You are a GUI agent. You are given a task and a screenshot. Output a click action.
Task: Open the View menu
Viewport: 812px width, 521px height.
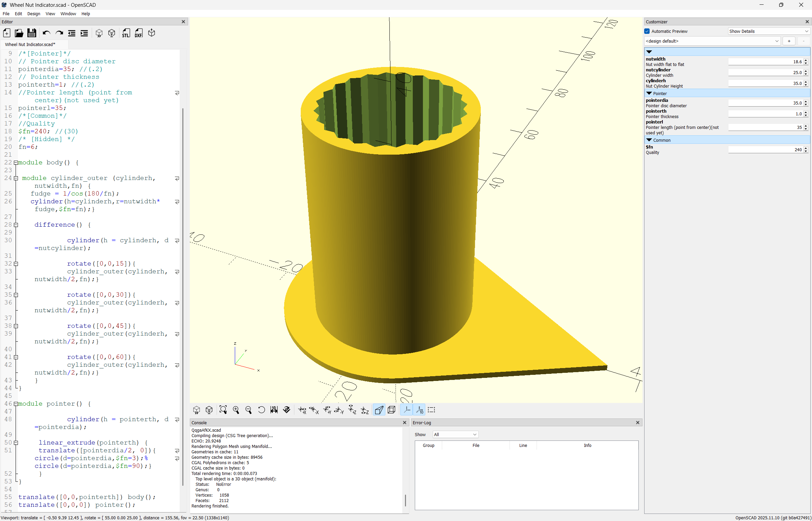tap(50, 14)
